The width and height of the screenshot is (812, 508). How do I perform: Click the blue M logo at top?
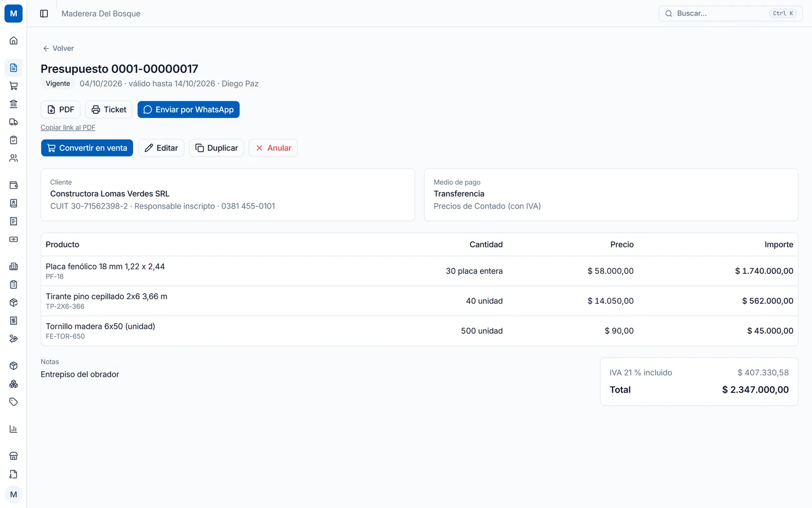tap(14, 14)
